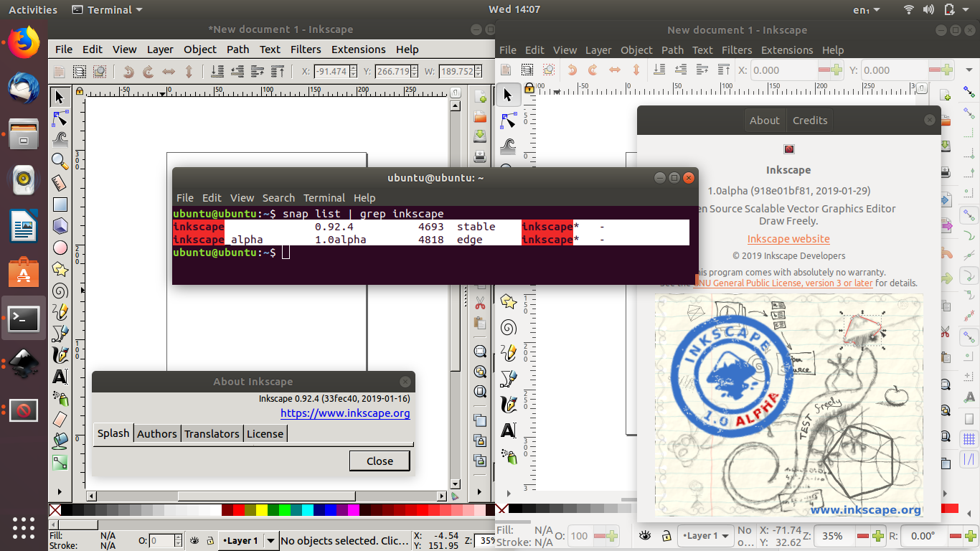Open Path menu in right Inkscape window

point(672,50)
